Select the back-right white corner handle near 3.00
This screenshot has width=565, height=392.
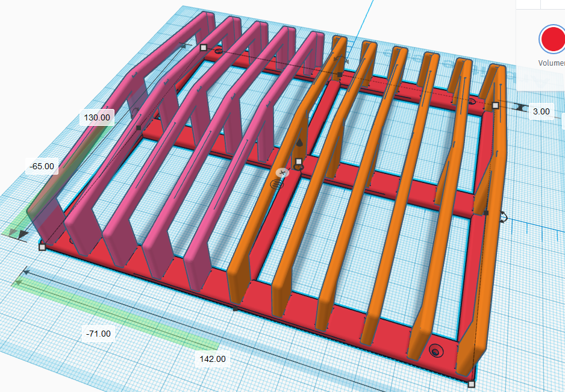(x=496, y=105)
